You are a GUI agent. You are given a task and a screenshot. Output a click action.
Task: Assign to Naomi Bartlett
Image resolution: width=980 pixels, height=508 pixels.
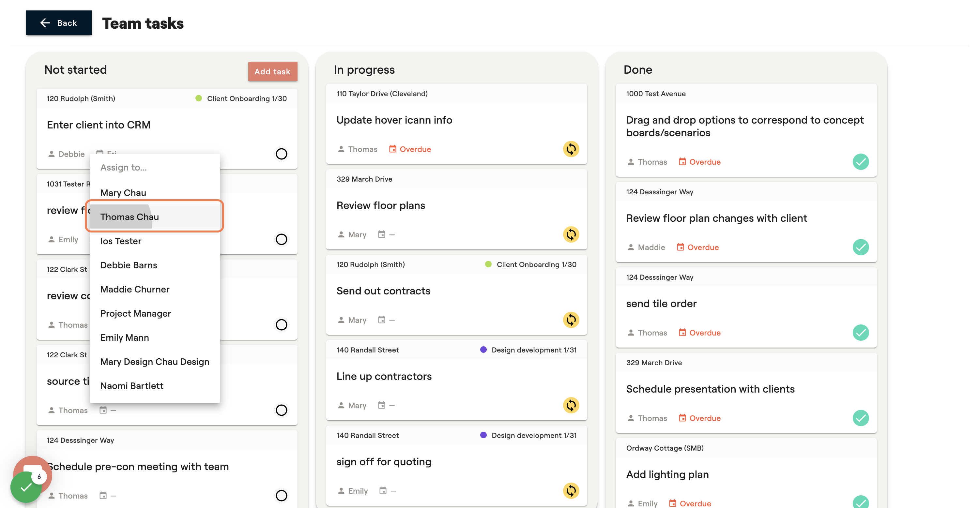tap(155, 385)
